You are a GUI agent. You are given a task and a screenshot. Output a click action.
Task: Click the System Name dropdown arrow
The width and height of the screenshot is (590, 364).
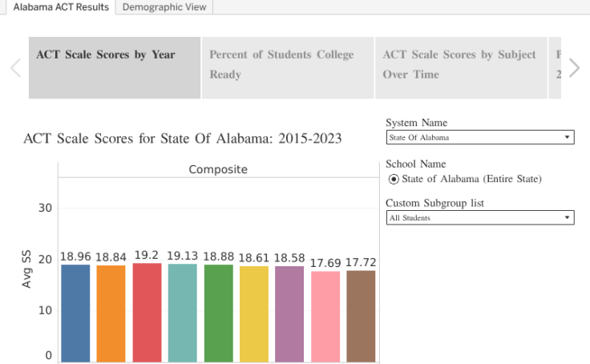568,137
